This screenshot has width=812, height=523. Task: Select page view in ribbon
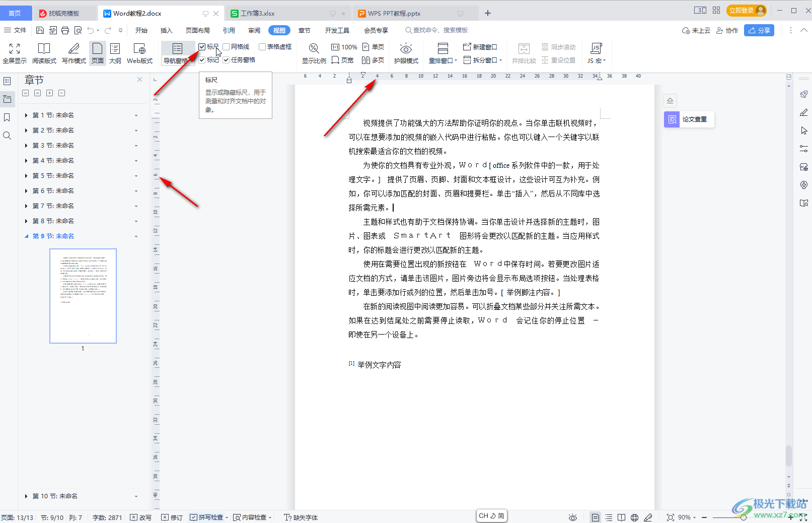98,53
